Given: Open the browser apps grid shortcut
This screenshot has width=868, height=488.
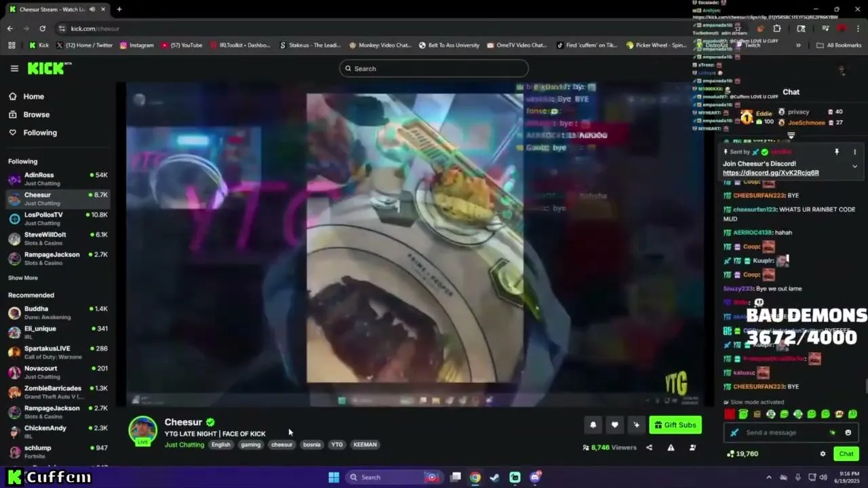Looking at the screenshot, I should pyautogui.click(x=12, y=45).
